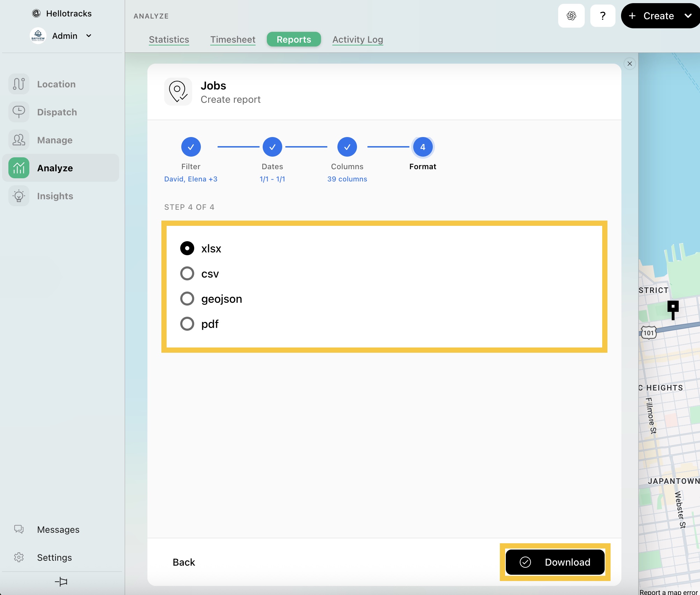Screen dimensions: 700x595
Task: Open help with the question mark icon
Action: coord(603,16)
